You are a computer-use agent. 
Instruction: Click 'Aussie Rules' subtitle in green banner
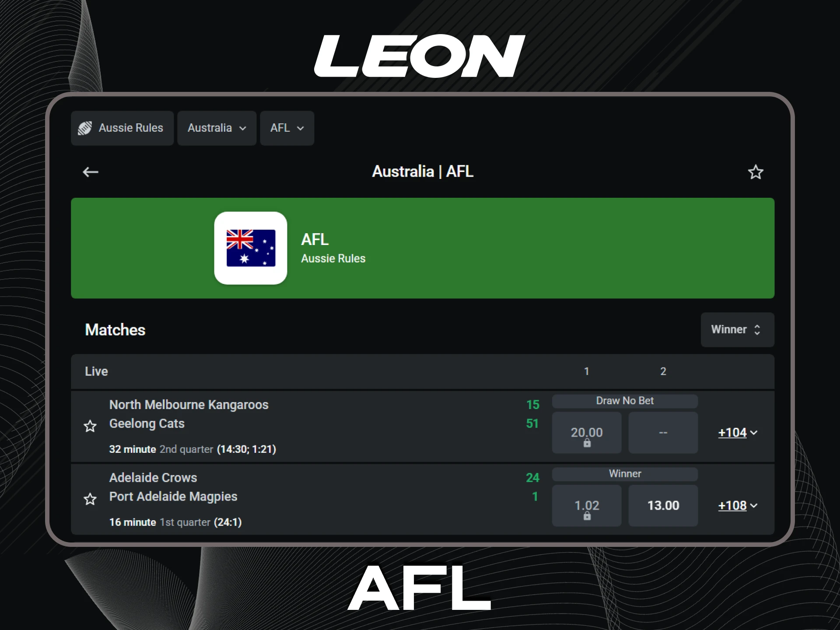coord(333,259)
